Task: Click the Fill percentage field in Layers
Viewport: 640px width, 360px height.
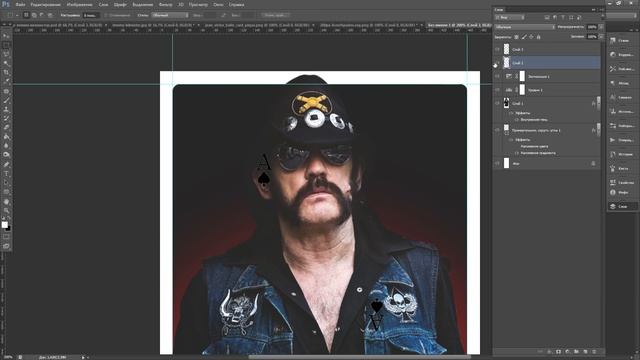Action: [x=592, y=37]
